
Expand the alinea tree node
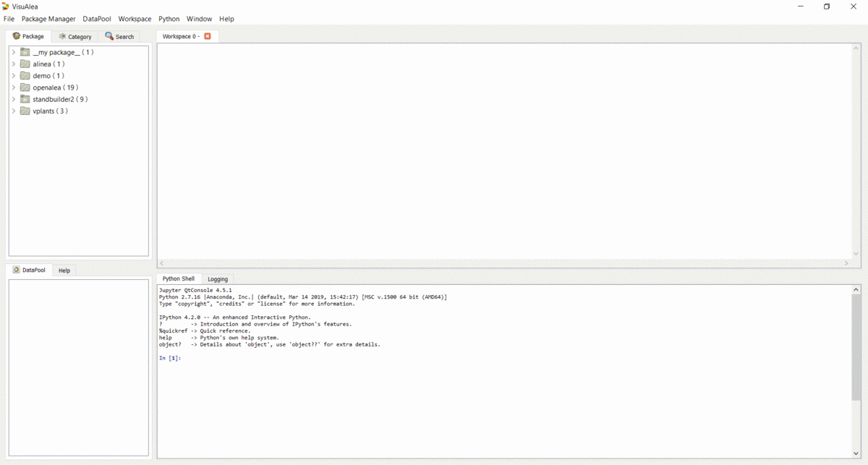point(14,64)
